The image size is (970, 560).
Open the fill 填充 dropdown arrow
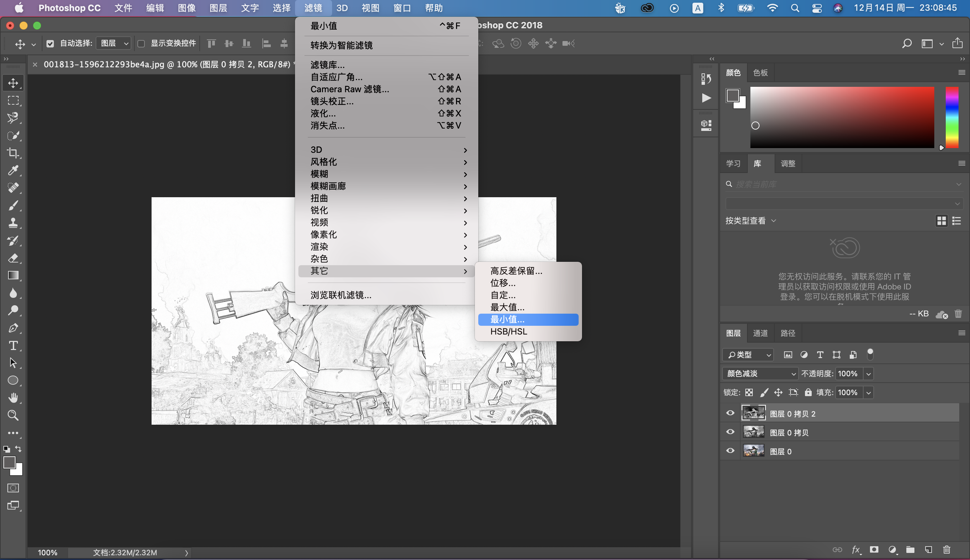point(868,393)
